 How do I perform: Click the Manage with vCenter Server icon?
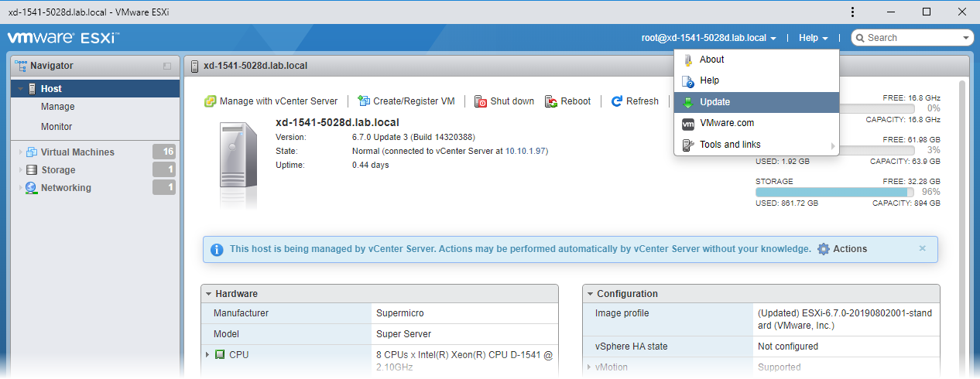(x=210, y=101)
